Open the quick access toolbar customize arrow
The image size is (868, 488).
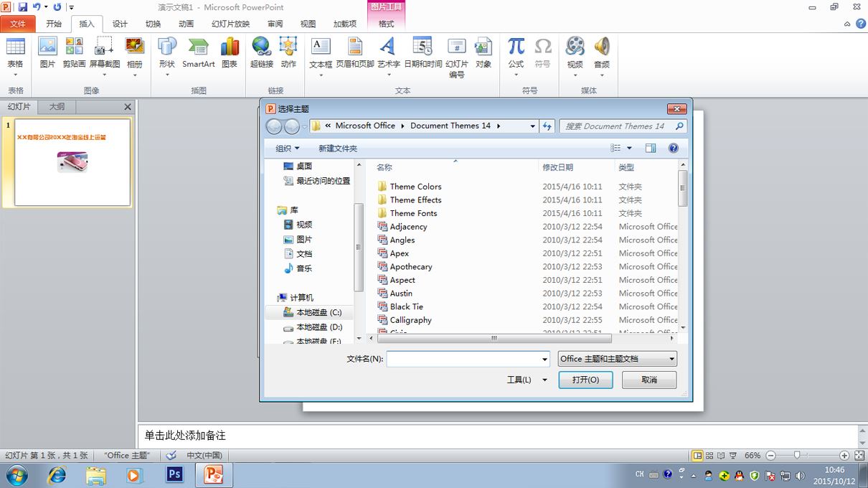pos(71,8)
